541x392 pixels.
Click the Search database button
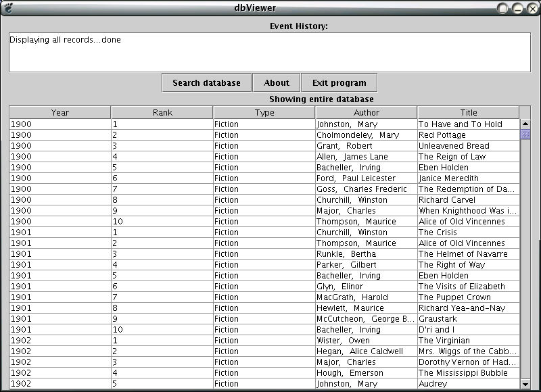206,82
